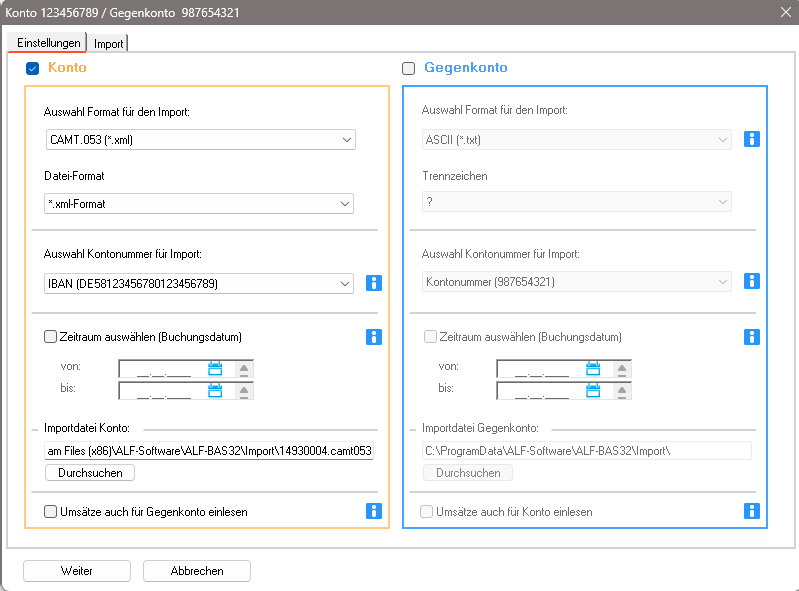
Task: Tick Zeitraum auswählen in Gegenkonto panel
Action: [431, 337]
